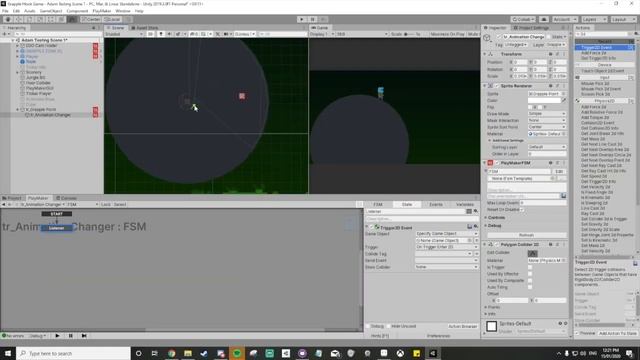
Task: Open Task View on taskbar
Action: [x=154, y=353]
